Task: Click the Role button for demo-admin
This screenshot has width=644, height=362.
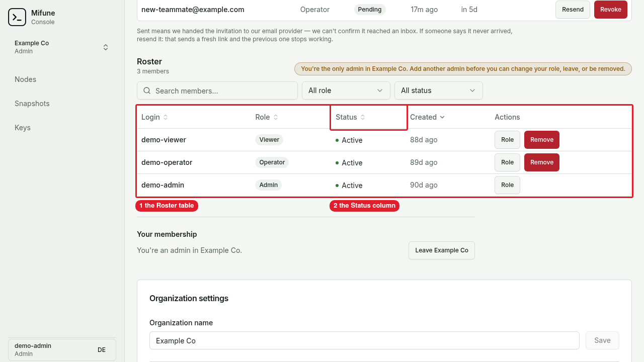Action: 507,185
